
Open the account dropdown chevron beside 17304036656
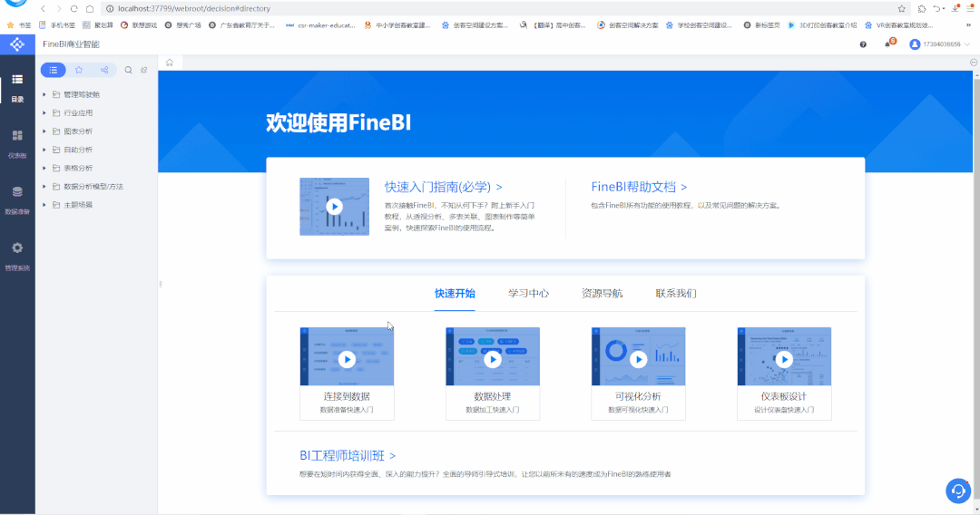pos(967,44)
